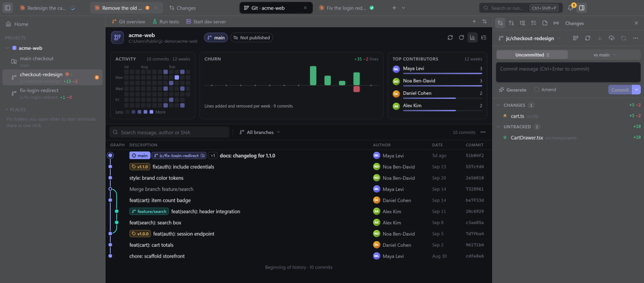The image size is (644, 283).
Task: Select the file tree icon in right panel
Action: point(522,23)
